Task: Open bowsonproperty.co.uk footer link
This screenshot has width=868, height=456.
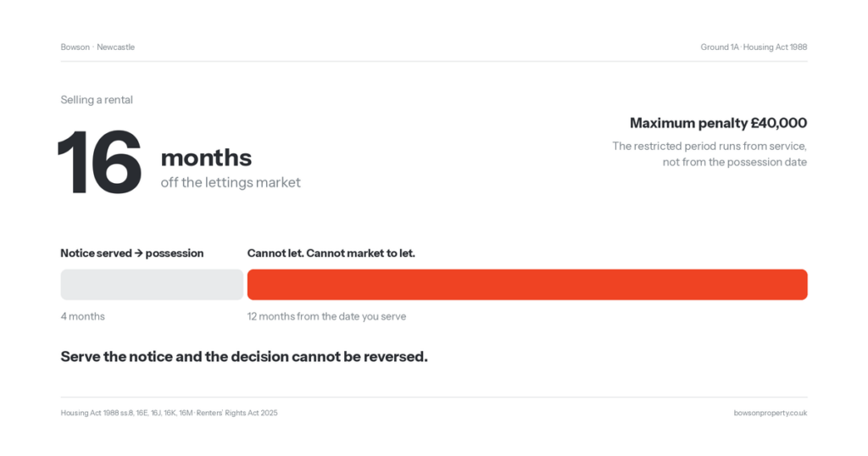Action: coord(770,413)
